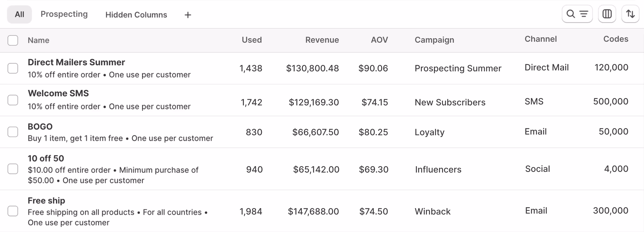Select the Welcome SMS checkbox
Image resolution: width=644 pixels, height=232 pixels.
[x=13, y=100]
